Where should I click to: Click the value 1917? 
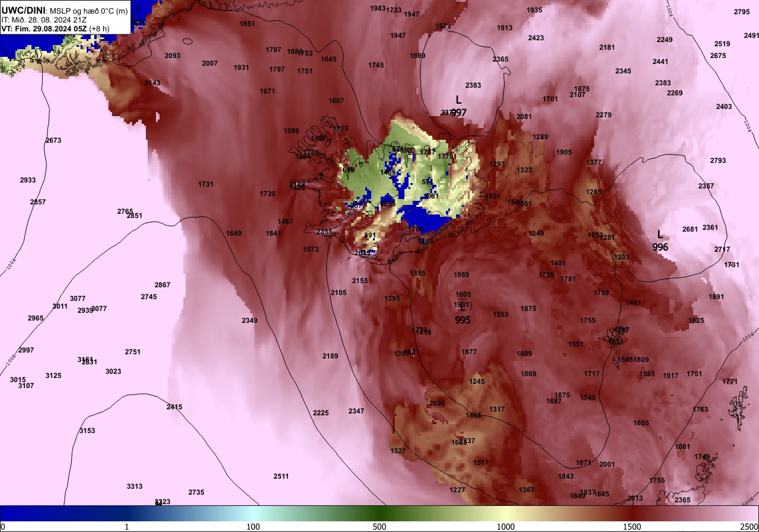[671, 376]
